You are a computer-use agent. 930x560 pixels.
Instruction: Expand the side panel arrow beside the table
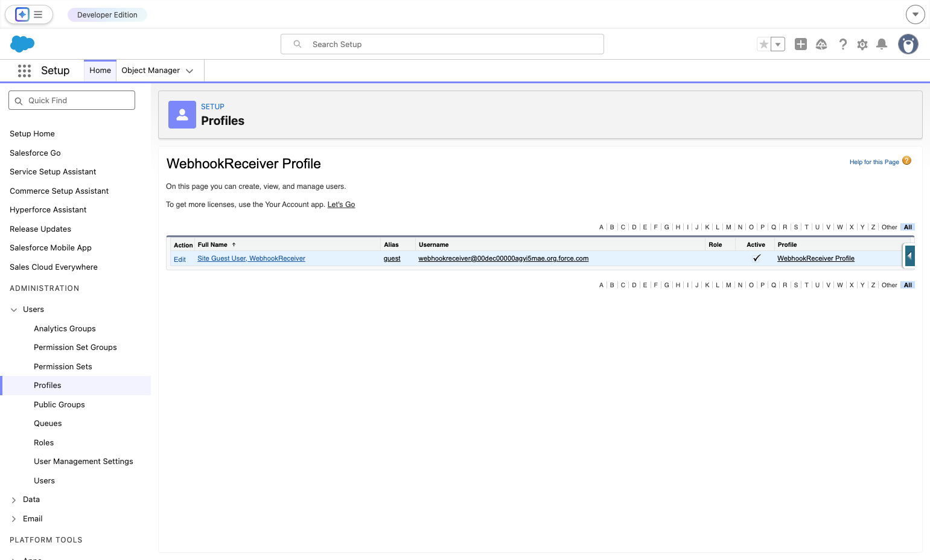tap(909, 256)
